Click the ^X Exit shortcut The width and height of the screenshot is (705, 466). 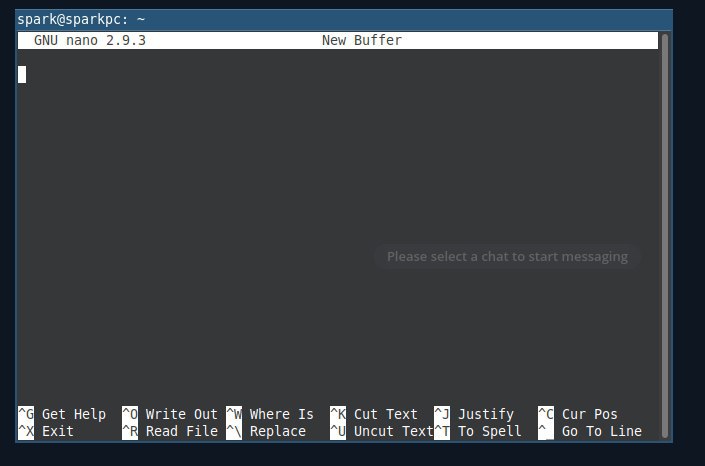click(46, 431)
